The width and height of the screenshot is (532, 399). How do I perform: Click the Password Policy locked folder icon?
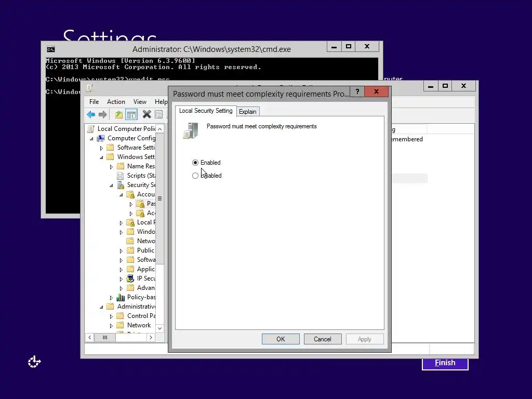click(x=140, y=204)
